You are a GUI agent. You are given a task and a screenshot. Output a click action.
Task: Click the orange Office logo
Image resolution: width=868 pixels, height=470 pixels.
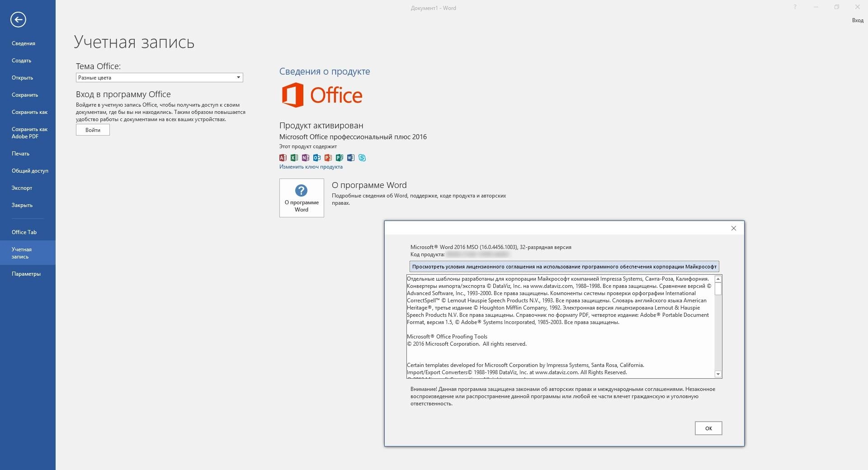pyautogui.click(x=322, y=95)
